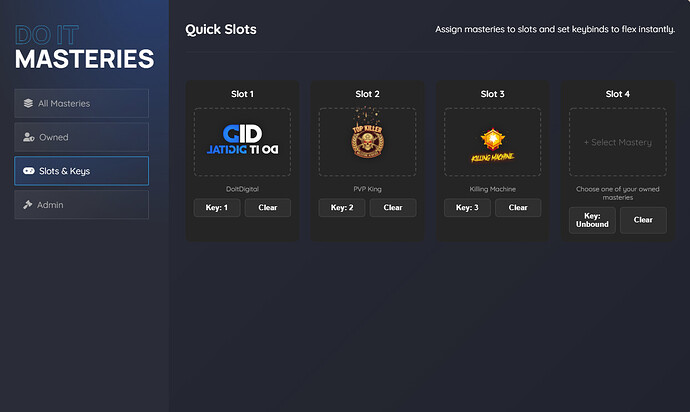This screenshot has width=690, height=412.
Task: Click the DO IT MASTERIES logo
Action: 84,48
